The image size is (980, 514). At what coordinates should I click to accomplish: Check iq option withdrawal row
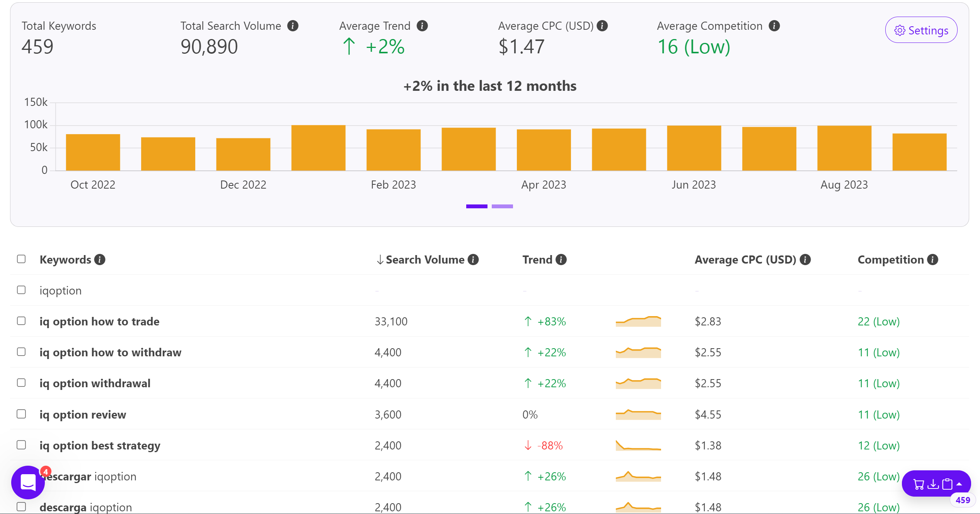[21, 383]
